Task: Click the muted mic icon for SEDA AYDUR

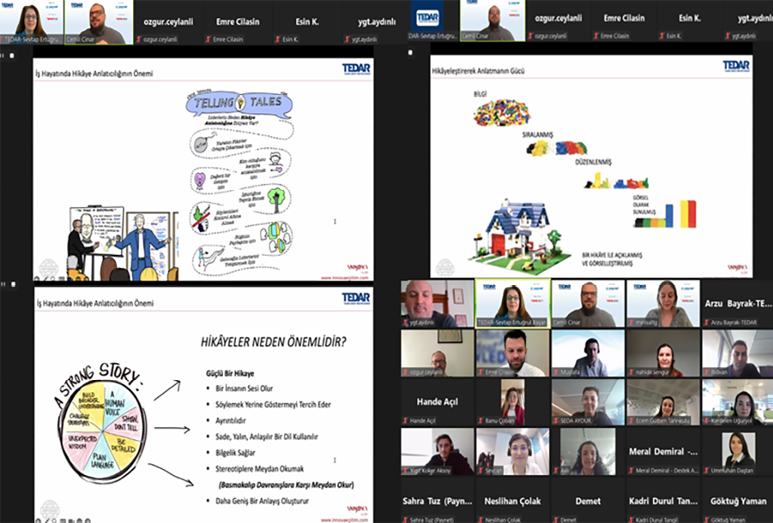Action: (555, 421)
